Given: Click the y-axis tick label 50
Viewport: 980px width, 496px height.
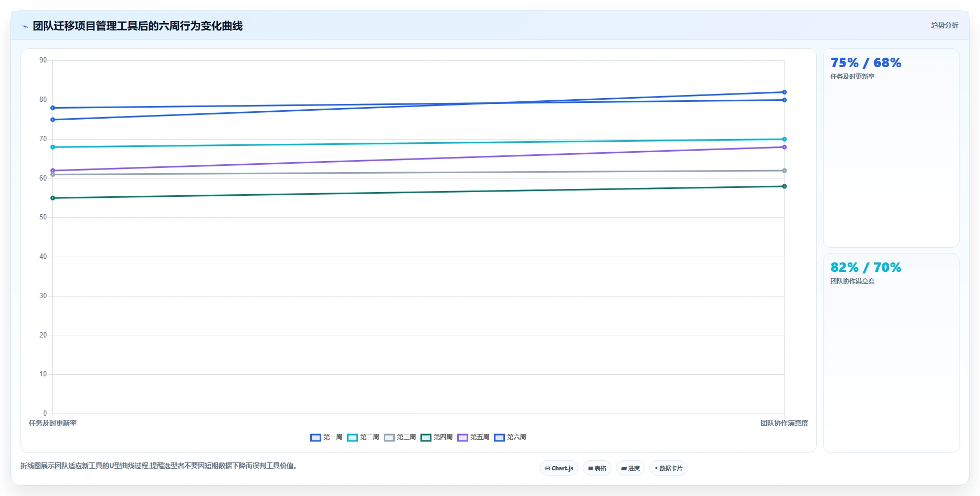Looking at the screenshot, I should point(43,217).
